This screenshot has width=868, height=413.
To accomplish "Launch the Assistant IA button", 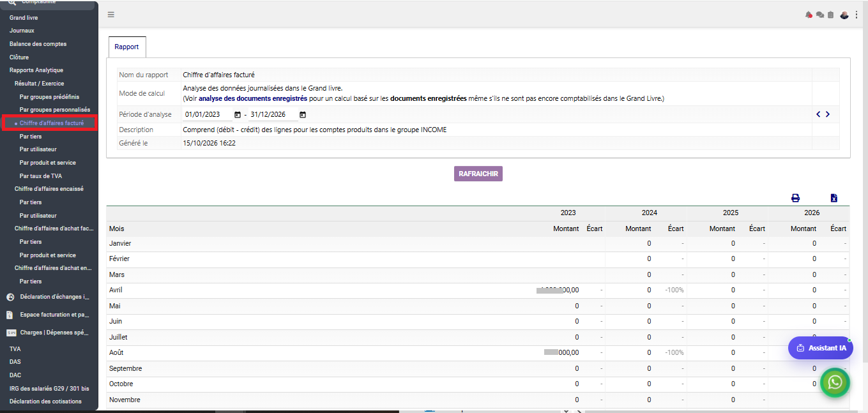I will (x=821, y=348).
